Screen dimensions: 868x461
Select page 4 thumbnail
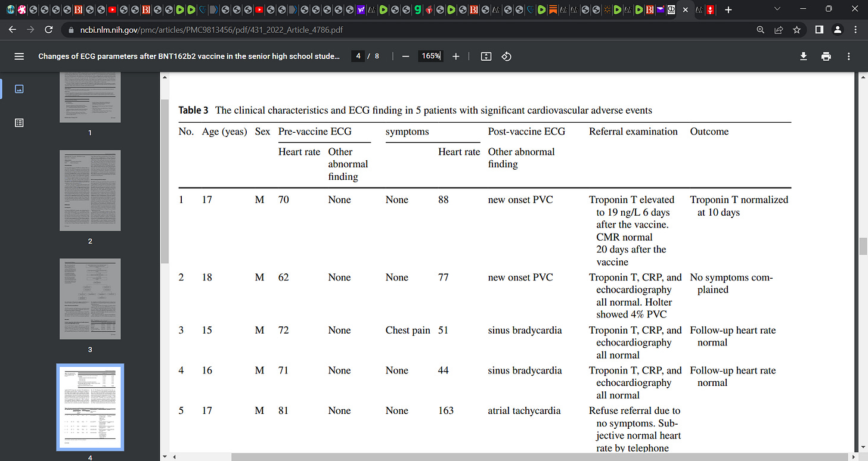coord(90,407)
